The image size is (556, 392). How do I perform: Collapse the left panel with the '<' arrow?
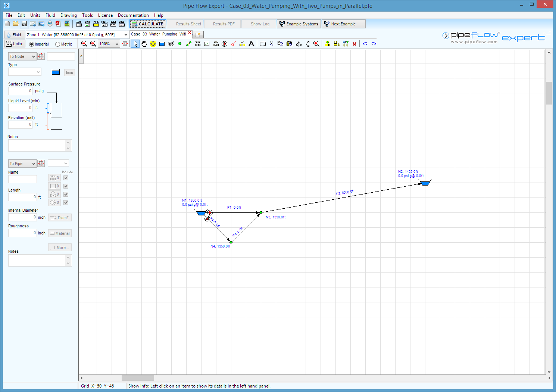pyautogui.click(x=81, y=56)
